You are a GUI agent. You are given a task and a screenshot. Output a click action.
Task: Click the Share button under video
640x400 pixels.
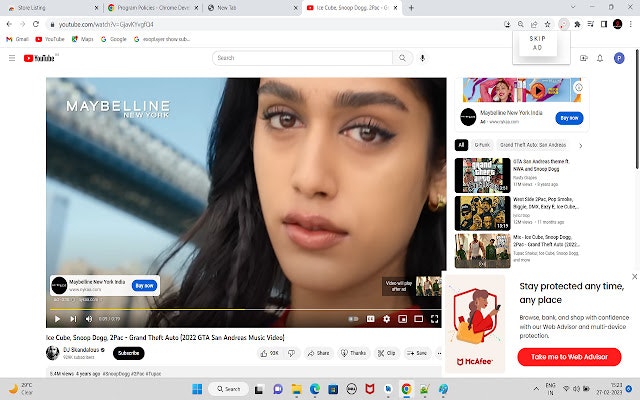click(318, 353)
